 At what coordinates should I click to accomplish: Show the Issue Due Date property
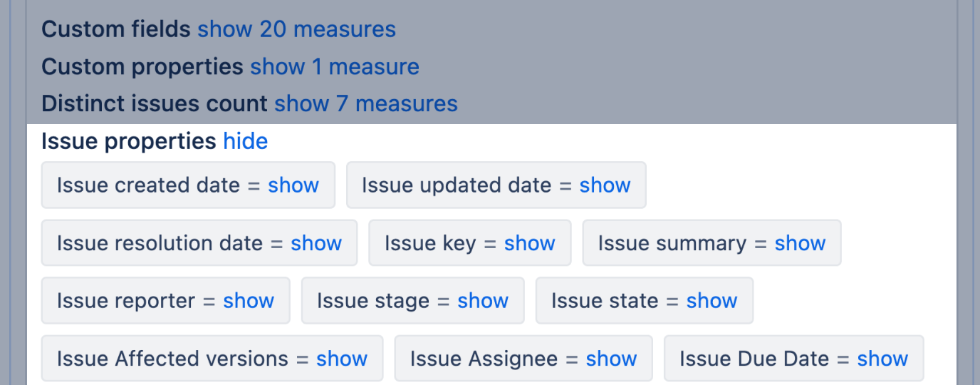coord(882,359)
